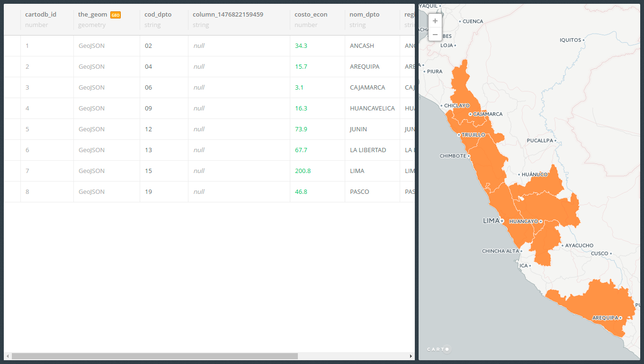Click the LIMA city label on the map
This screenshot has height=364, width=644.
tap(491, 221)
